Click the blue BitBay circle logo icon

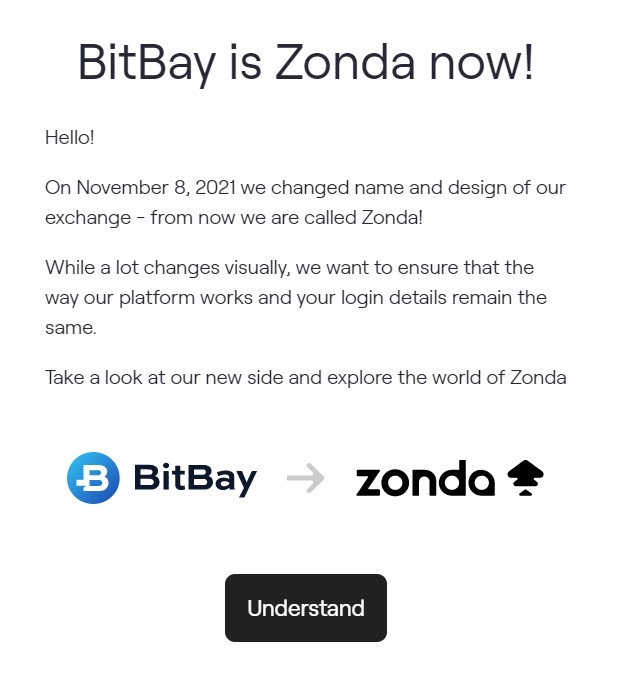[93, 478]
